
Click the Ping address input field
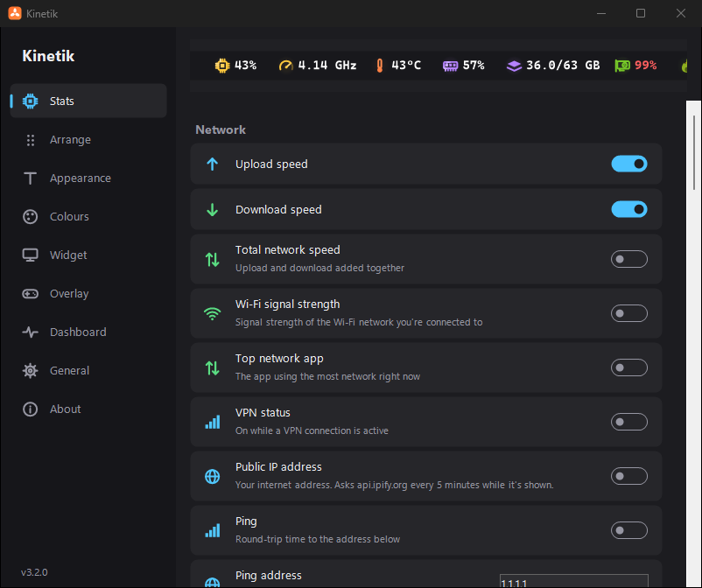pyautogui.click(x=573, y=581)
